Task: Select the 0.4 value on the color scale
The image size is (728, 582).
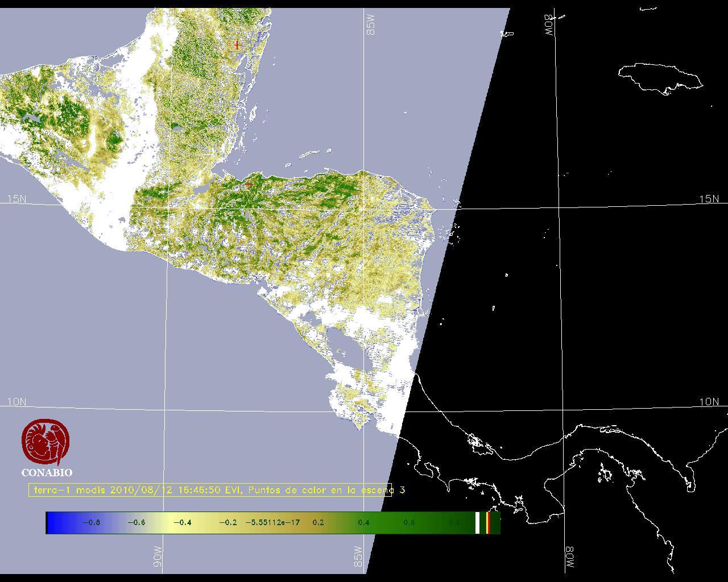Action: 363,523
